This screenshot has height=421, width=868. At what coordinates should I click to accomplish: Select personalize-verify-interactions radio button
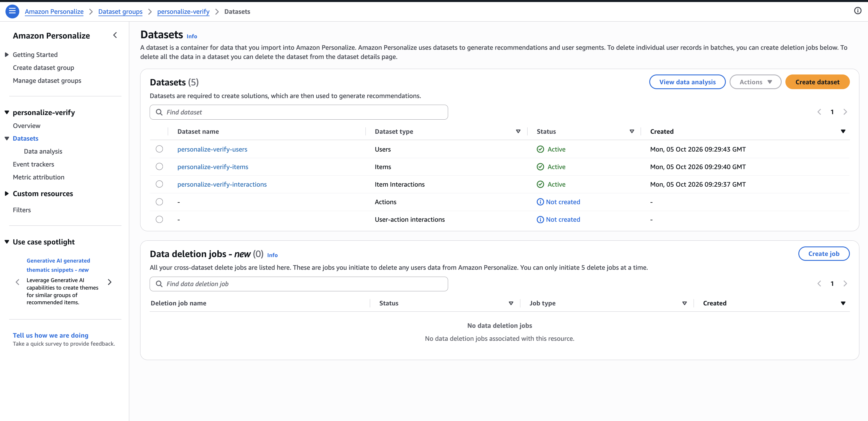(x=159, y=184)
